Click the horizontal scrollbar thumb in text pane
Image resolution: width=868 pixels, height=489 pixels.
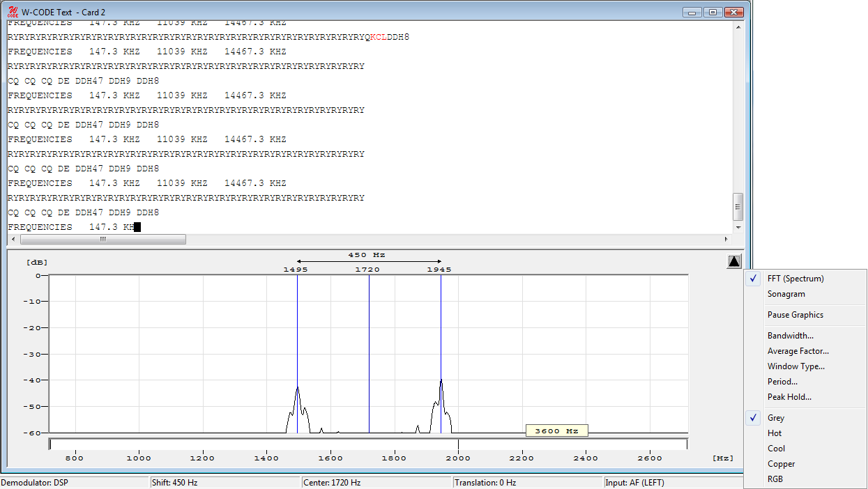coord(103,240)
